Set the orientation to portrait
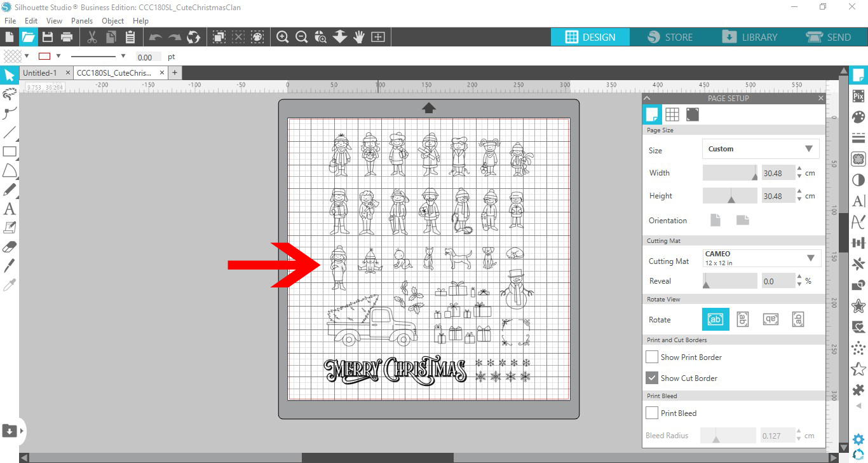 (x=715, y=220)
